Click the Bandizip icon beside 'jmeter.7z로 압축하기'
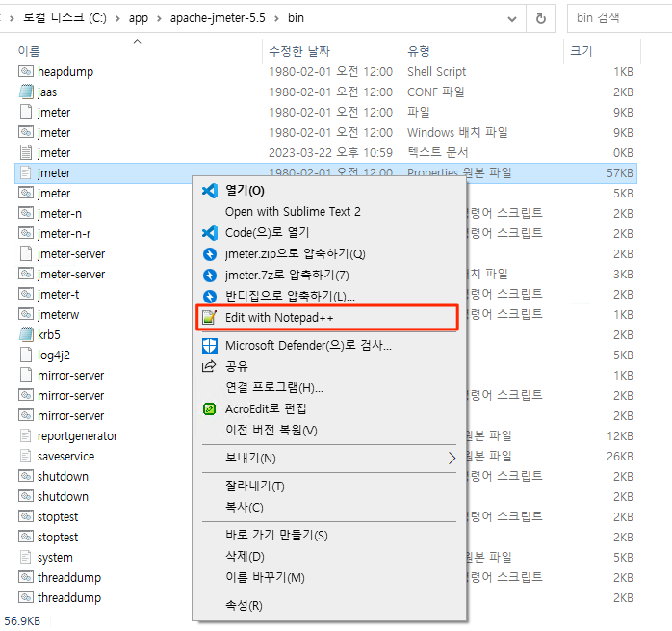This screenshot has height=631, width=672. [x=210, y=275]
